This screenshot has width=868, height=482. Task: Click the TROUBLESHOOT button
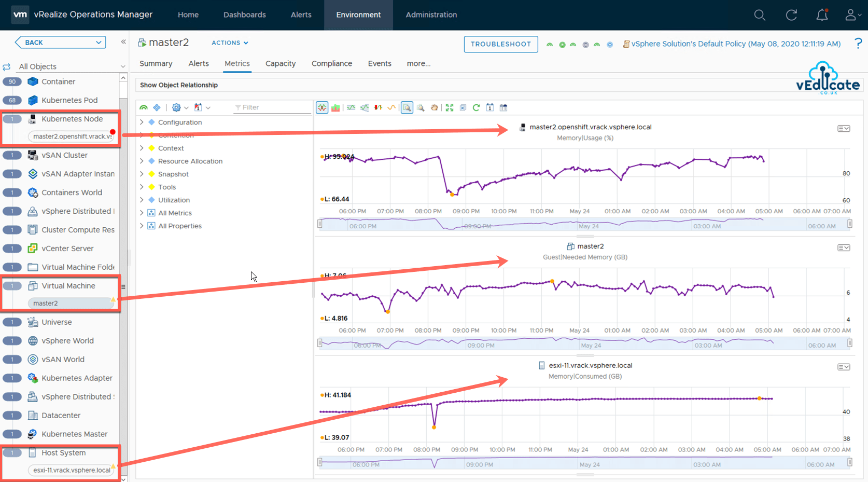point(501,44)
